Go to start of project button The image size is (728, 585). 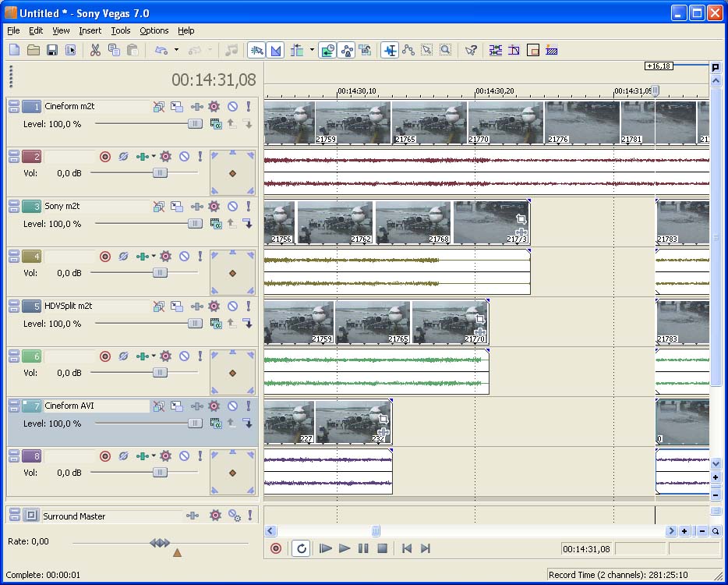[407, 549]
